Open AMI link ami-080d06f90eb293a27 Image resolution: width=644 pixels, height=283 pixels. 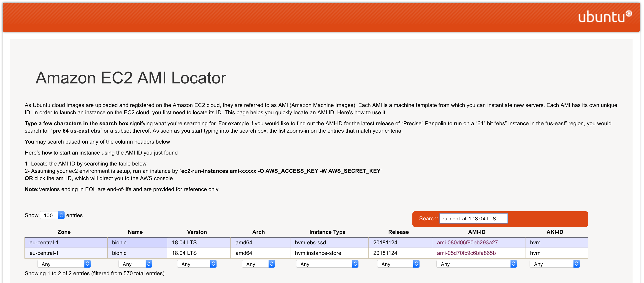467,242
